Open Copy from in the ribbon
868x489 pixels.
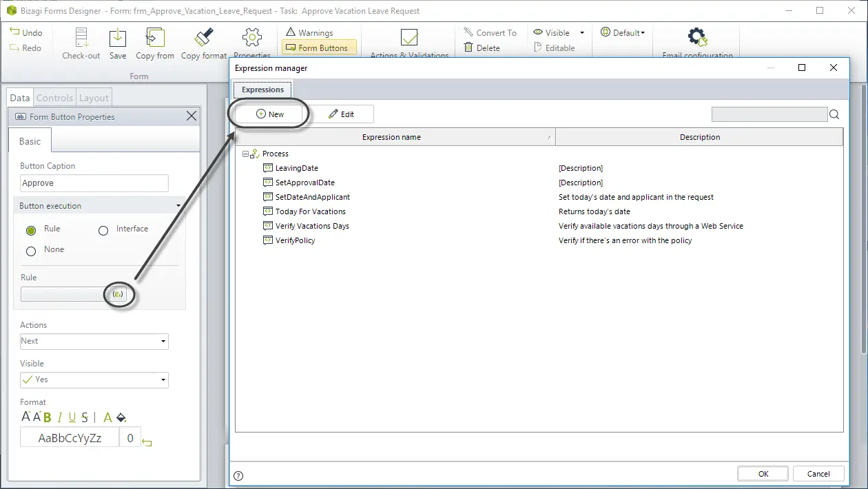pos(155,43)
